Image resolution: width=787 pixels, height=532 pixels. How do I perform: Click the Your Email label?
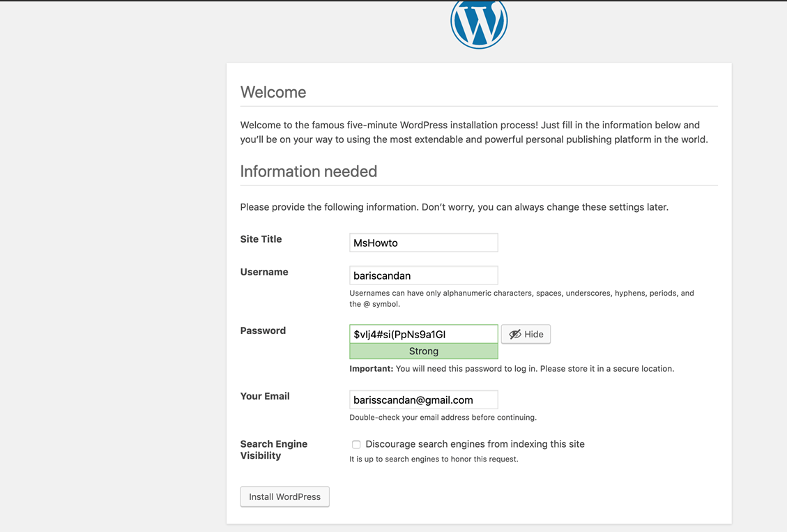click(x=265, y=397)
